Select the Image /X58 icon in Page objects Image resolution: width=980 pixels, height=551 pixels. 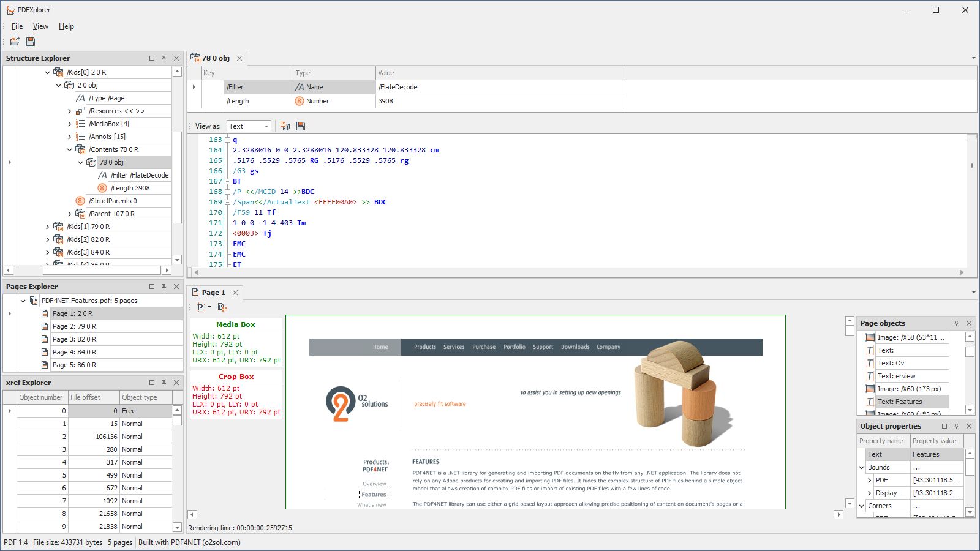(x=870, y=337)
